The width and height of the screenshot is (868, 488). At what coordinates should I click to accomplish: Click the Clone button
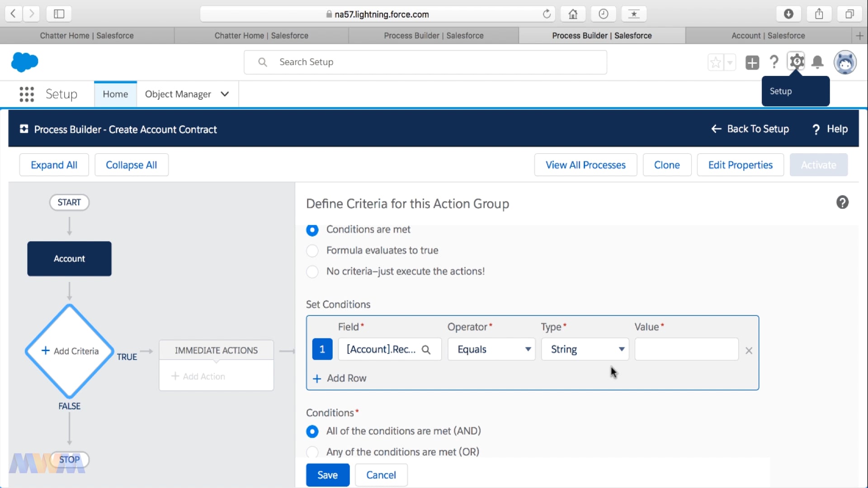tap(667, 165)
